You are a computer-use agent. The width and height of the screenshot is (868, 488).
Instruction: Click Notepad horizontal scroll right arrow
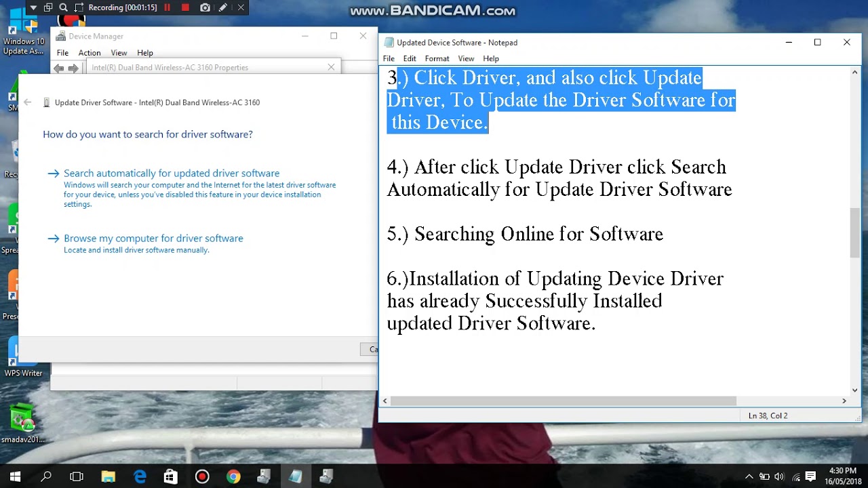coord(844,401)
